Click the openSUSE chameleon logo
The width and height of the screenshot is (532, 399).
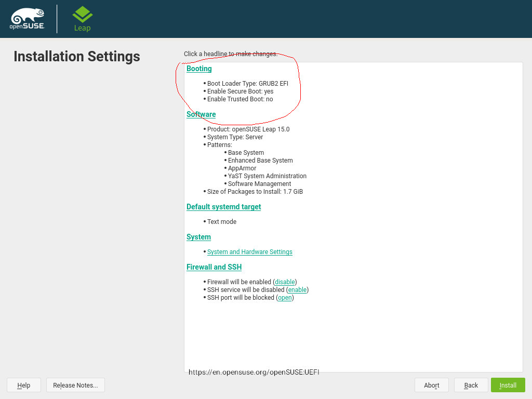pos(27,19)
